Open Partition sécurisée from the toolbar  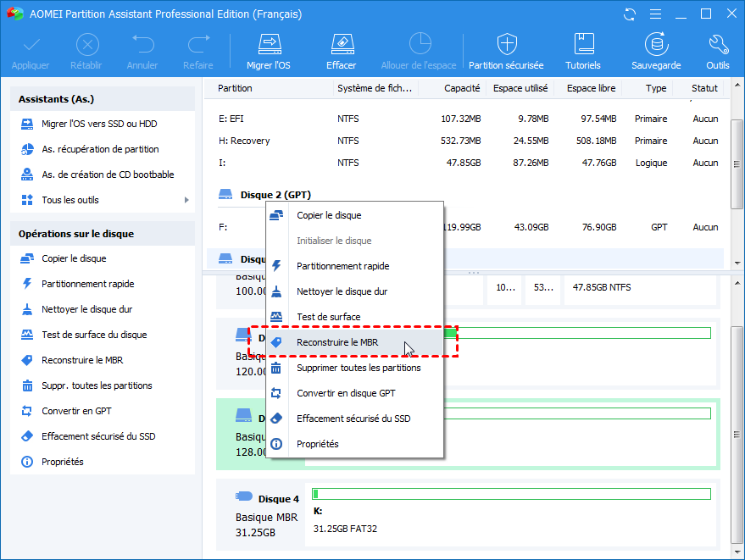(x=506, y=44)
